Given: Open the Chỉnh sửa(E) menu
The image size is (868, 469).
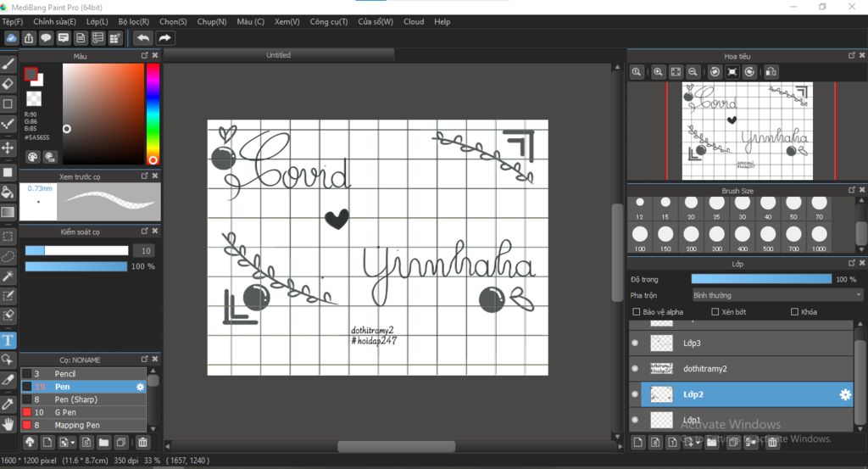Looking at the screenshot, I should (54, 21).
